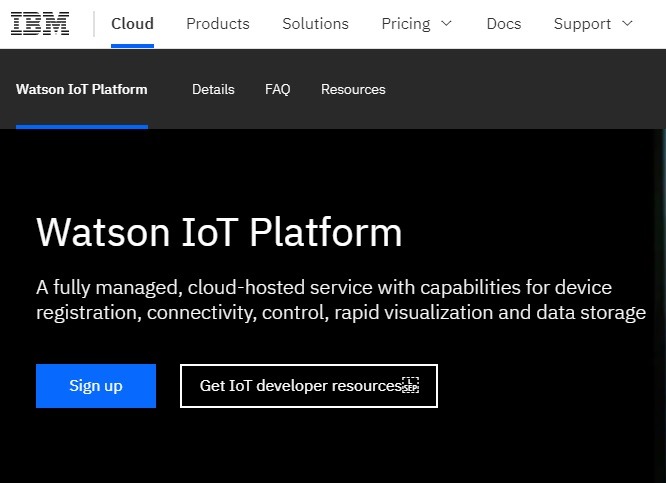Switch to the Details tab
The height and width of the screenshot is (483, 666).
[x=213, y=89]
